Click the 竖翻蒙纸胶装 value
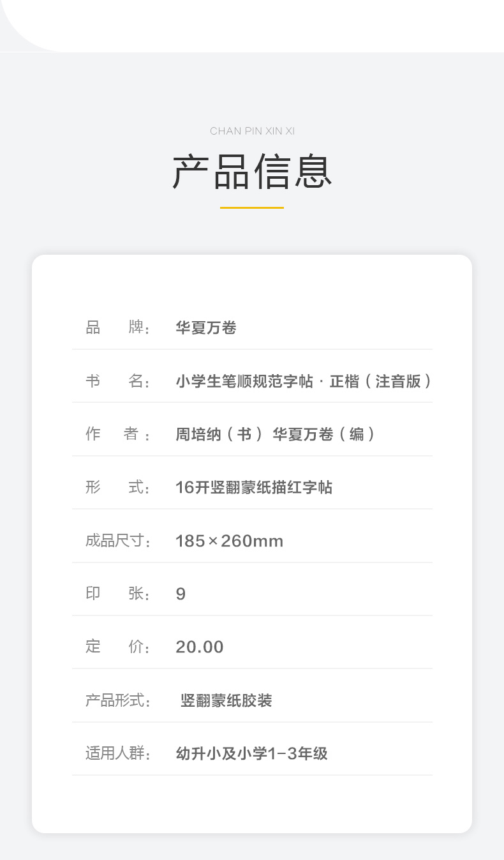The width and height of the screenshot is (504, 860). click(226, 700)
